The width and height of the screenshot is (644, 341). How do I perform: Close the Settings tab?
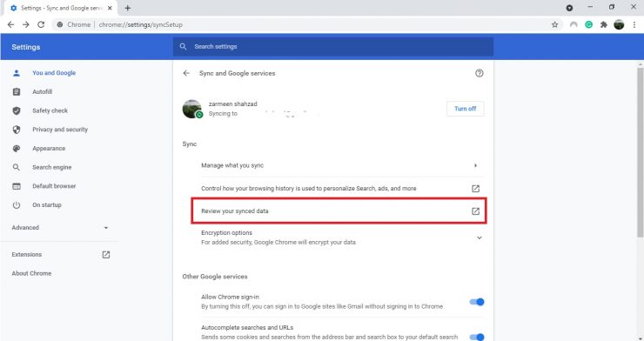pos(110,8)
